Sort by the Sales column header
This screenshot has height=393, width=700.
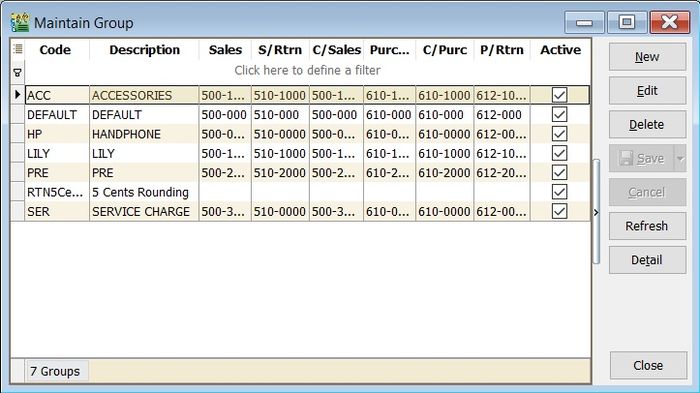point(225,50)
